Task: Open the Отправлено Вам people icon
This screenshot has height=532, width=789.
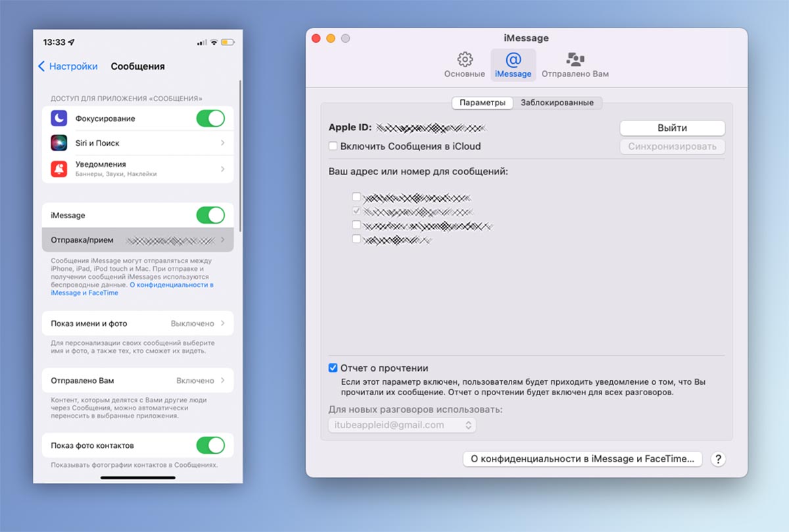Action: tap(575, 59)
